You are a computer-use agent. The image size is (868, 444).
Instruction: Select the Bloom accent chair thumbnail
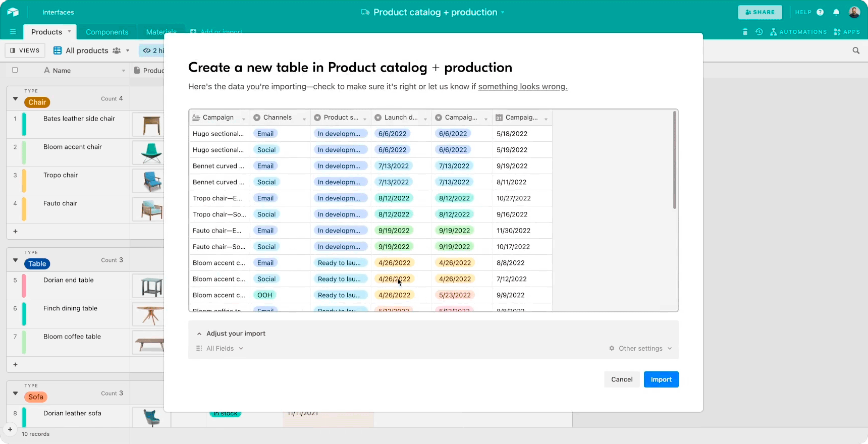(x=151, y=153)
